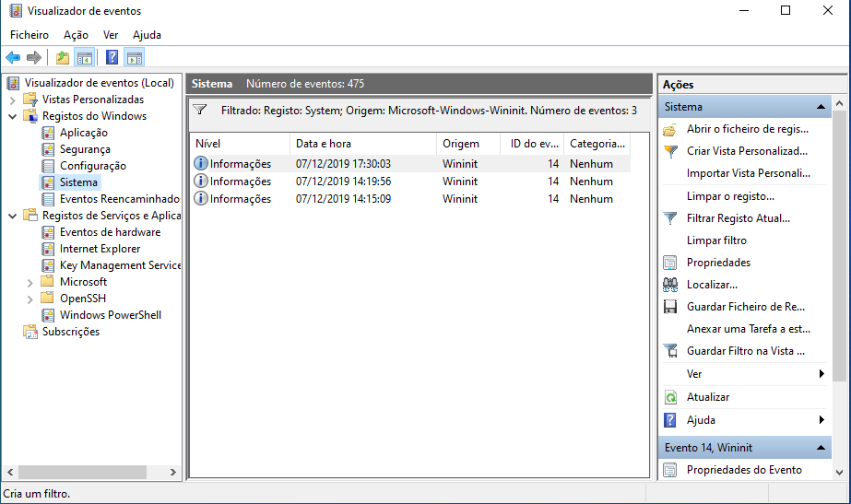Click the Segurança log icon in tree
Viewport: 851px width, 504px height.
pos(48,149)
